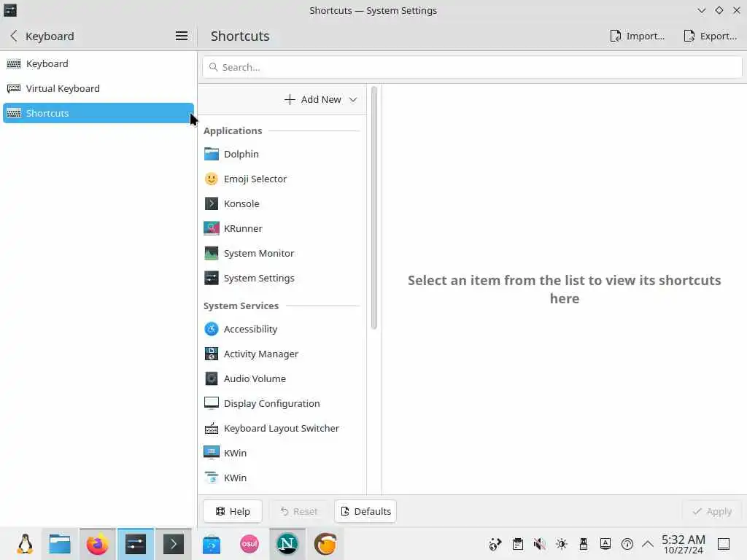This screenshot has height=560, width=747.
Task: Open the Keyboard settings page
Action: pyautogui.click(x=98, y=63)
